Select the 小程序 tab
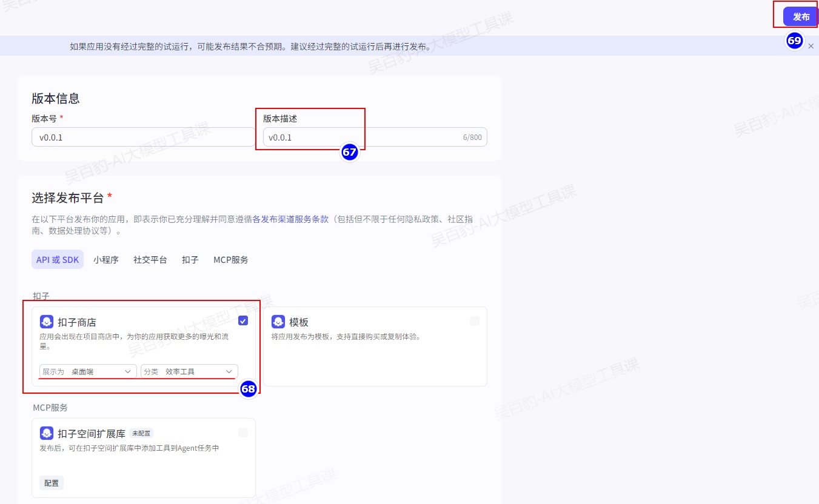This screenshot has width=819, height=504. click(106, 260)
